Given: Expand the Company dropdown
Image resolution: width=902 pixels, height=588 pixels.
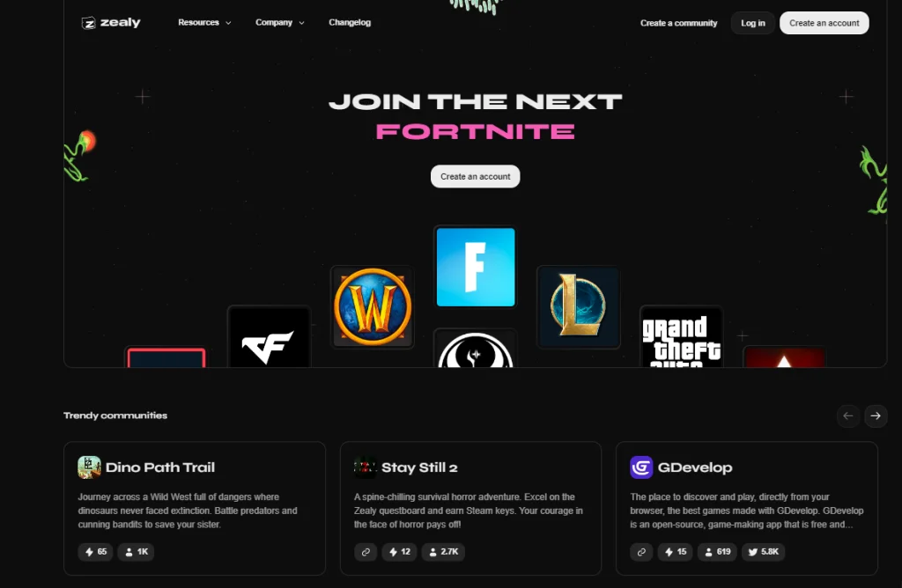Looking at the screenshot, I should click(x=279, y=22).
